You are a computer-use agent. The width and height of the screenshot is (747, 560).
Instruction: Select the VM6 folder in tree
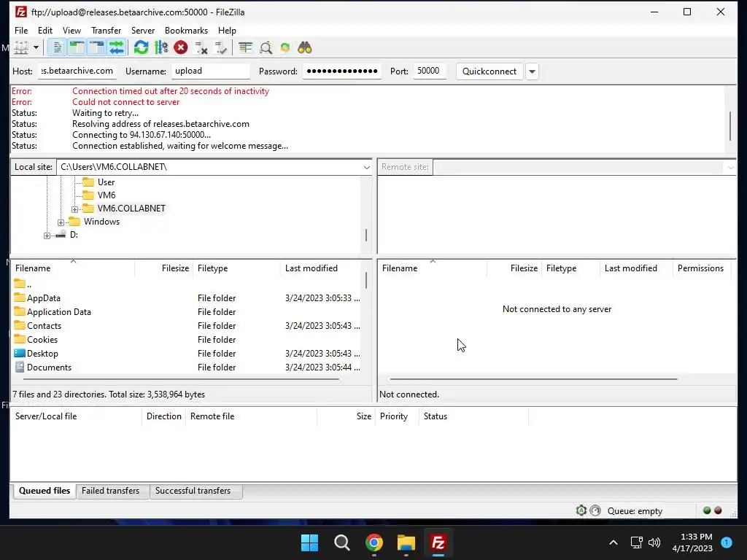click(x=107, y=195)
